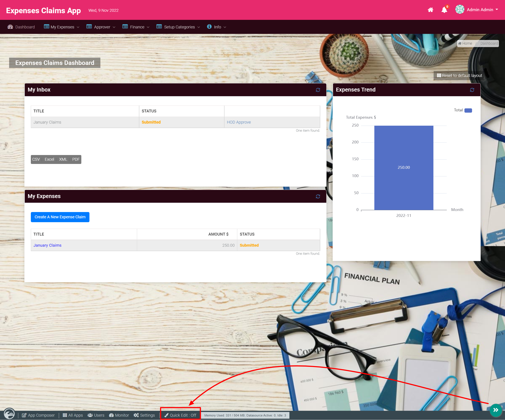Toggle Quick Edit mode
The width and height of the screenshot is (505, 420).
pyautogui.click(x=180, y=415)
